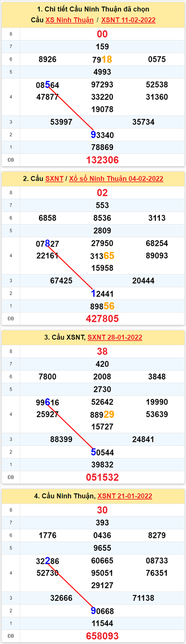Select first prize number 39832
186x644 pixels.
pyautogui.click(x=102, y=464)
